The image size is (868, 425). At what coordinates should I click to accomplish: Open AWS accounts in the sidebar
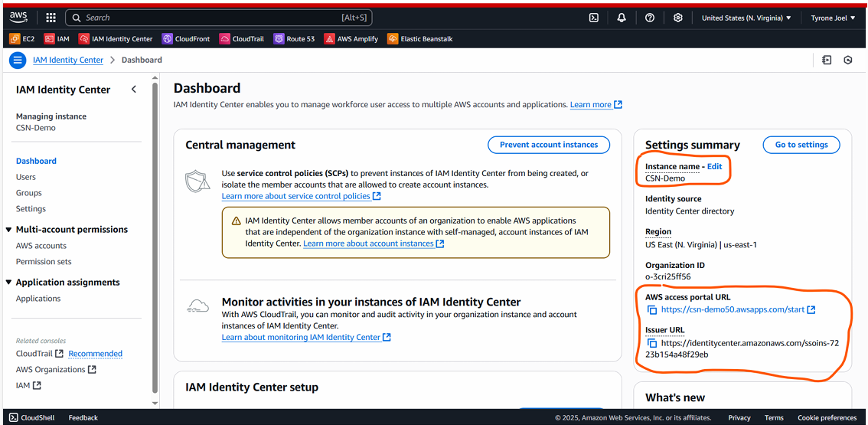pyautogui.click(x=41, y=246)
